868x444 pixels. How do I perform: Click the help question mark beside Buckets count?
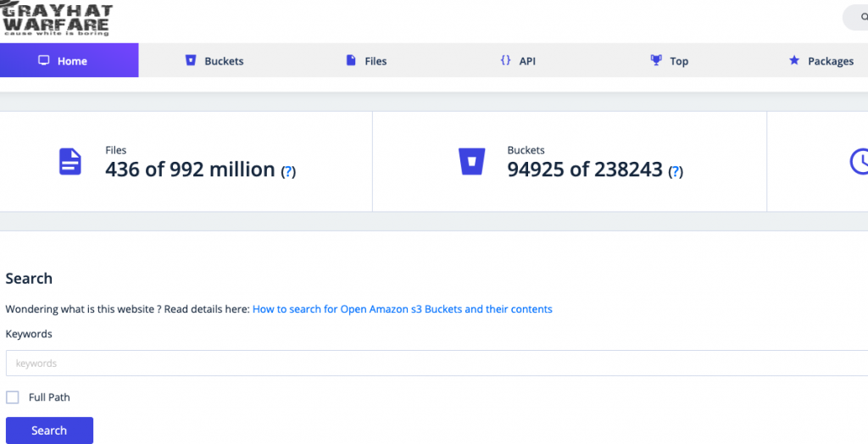tap(676, 172)
